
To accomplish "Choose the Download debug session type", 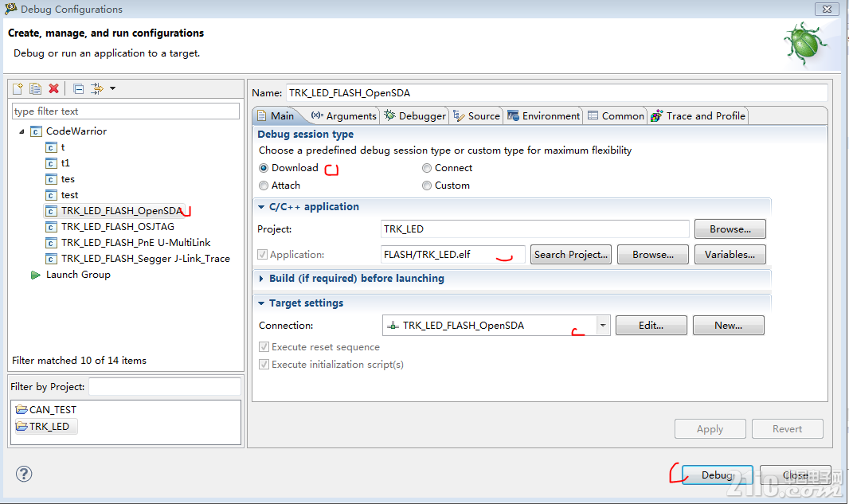I will [264, 168].
